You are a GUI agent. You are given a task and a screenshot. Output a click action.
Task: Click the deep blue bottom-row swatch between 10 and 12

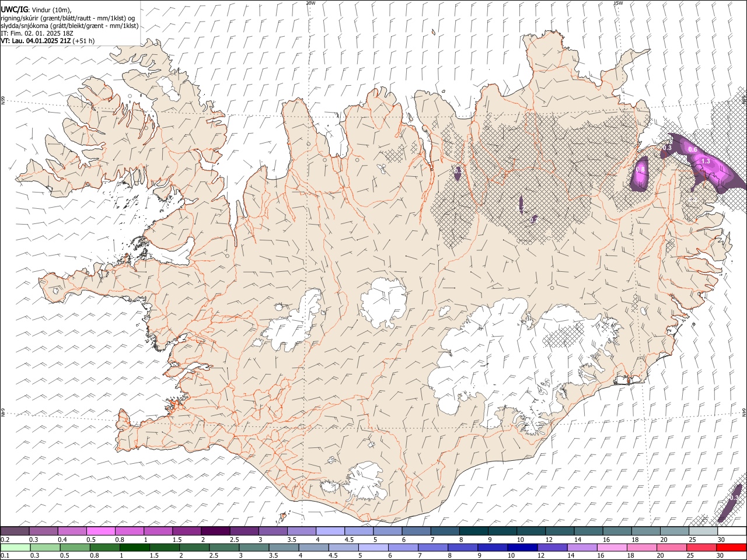tap(522, 547)
